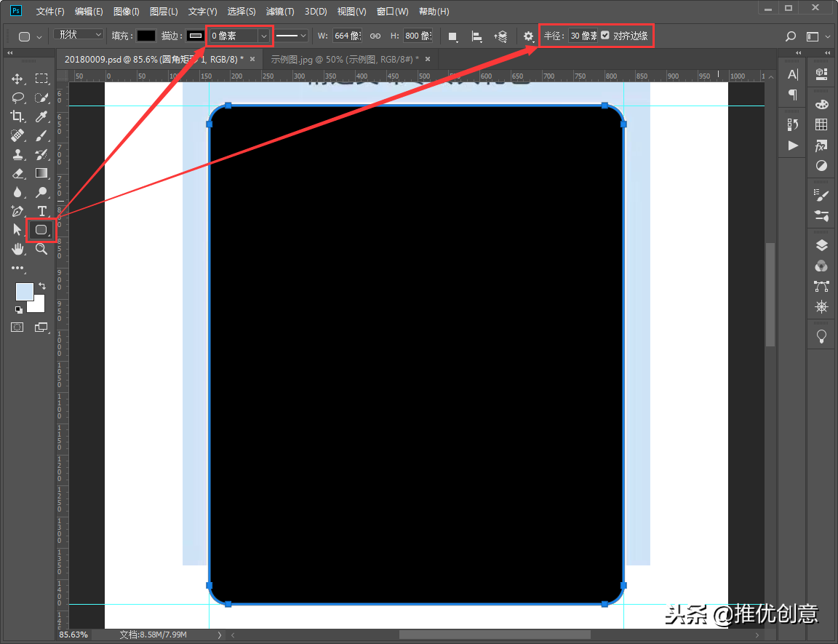Toggle link width and height

[375, 36]
